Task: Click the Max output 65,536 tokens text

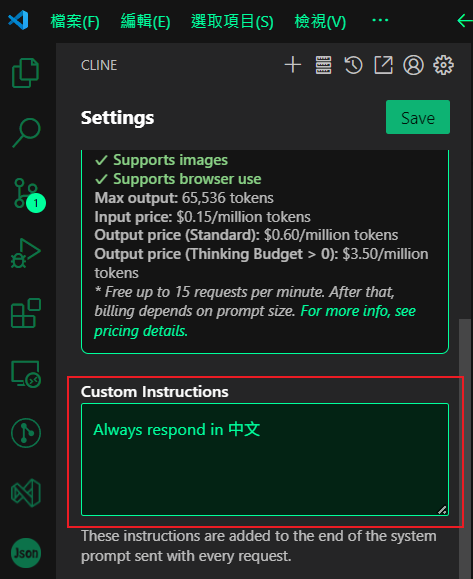Action: [184, 198]
